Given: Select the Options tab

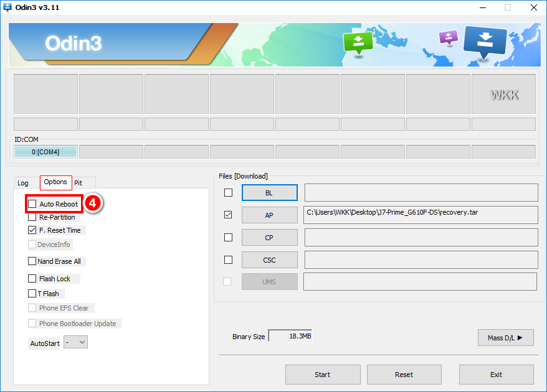Looking at the screenshot, I should point(56,182).
